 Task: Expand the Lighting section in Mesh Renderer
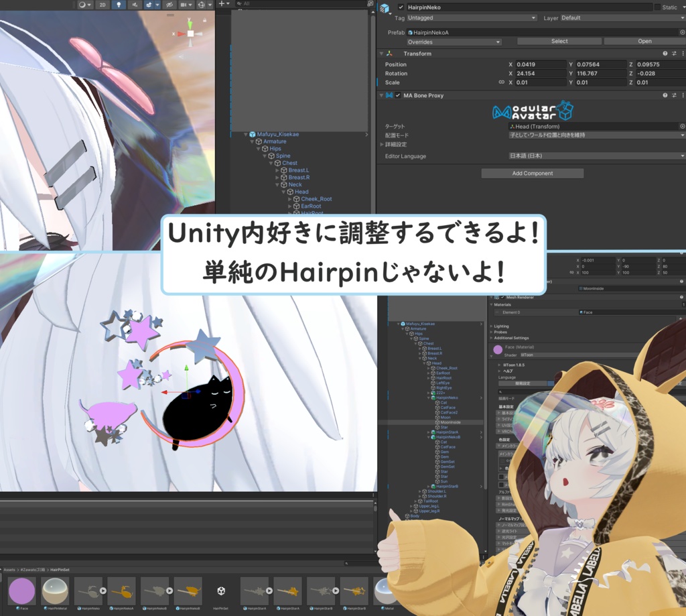[491, 326]
